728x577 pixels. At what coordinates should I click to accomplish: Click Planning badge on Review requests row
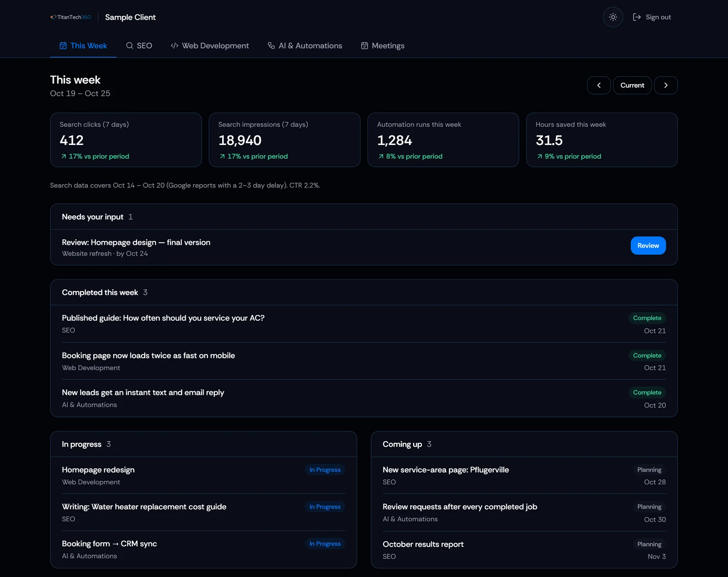click(x=649, y=507)
